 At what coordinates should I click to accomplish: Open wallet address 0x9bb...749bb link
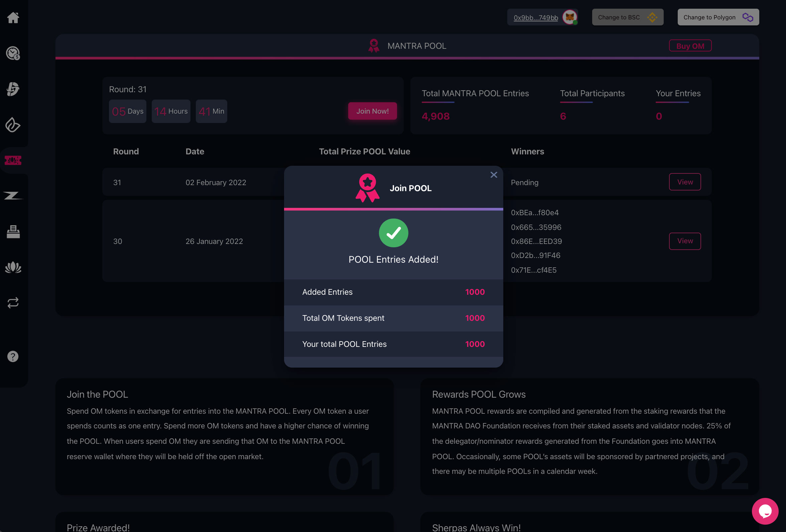click(536, 18)
